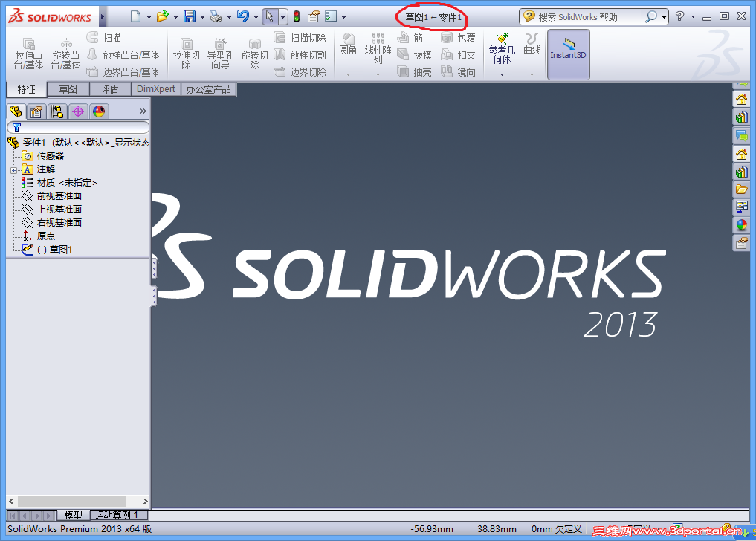
Task: Click the Open file folder icon
Action: click(x=163, y=17)
